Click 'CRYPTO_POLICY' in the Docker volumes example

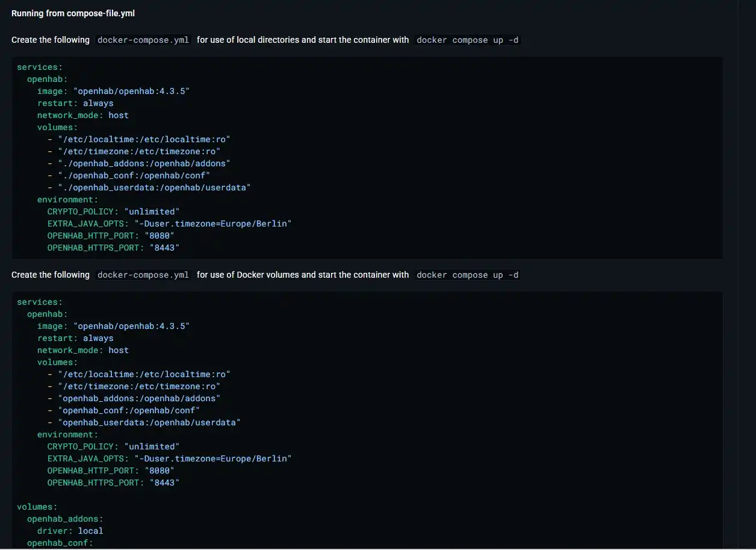pyautogui.click(x=81, y=446)
